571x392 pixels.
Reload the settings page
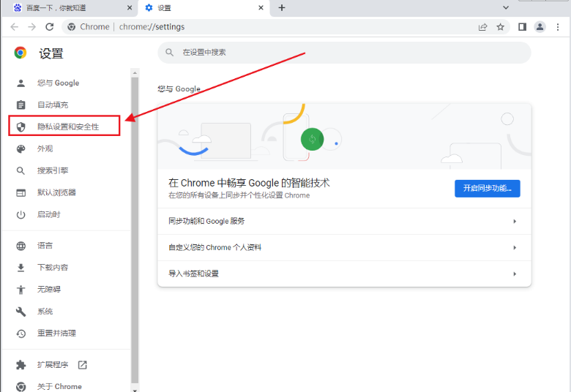pyautogui.click(x=50, y=27)
